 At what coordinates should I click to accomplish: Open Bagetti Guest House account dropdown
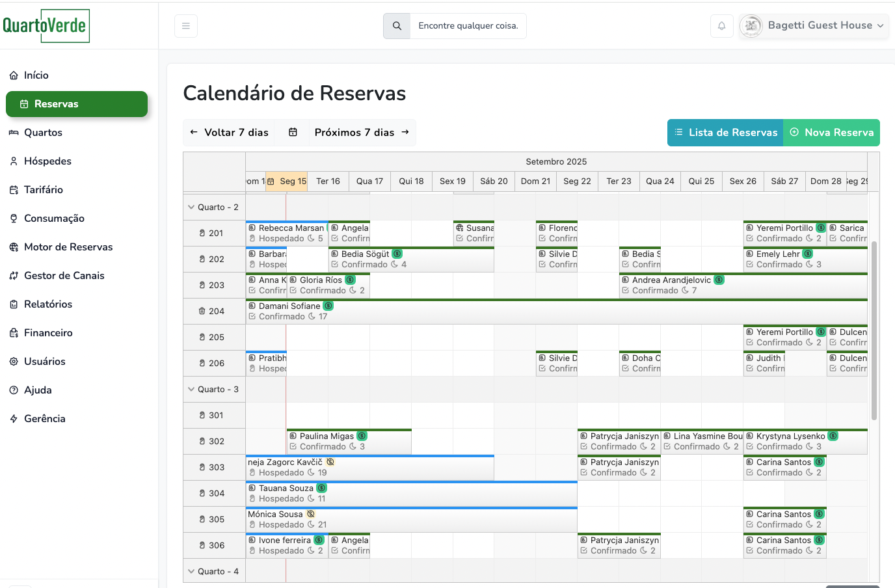click(814, 26)
